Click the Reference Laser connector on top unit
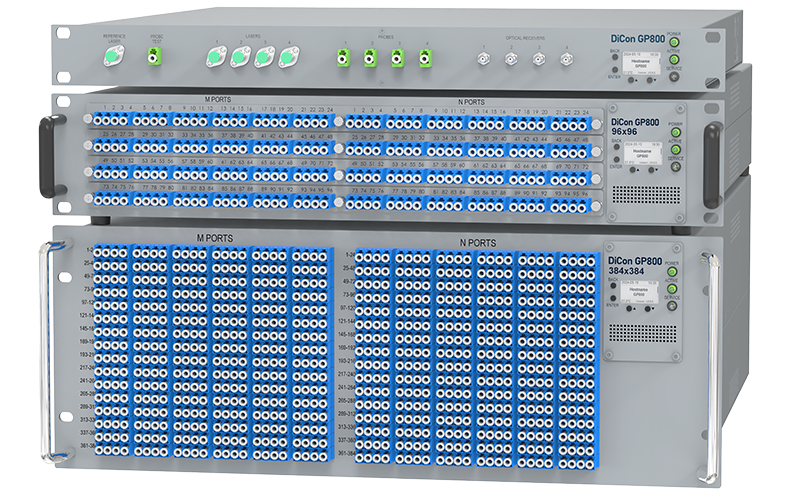 pyautogui.click(x=113, y=56)
